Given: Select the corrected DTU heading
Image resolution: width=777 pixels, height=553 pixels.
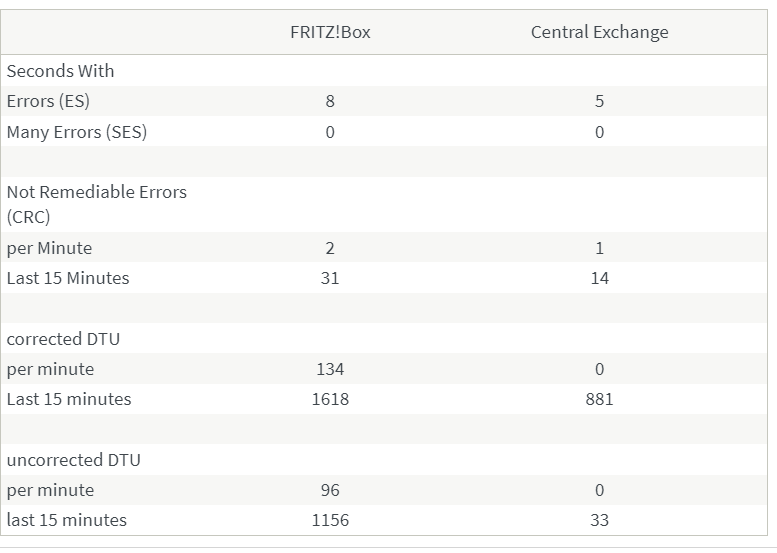Looking at the screenshot, I should point(63,339).
